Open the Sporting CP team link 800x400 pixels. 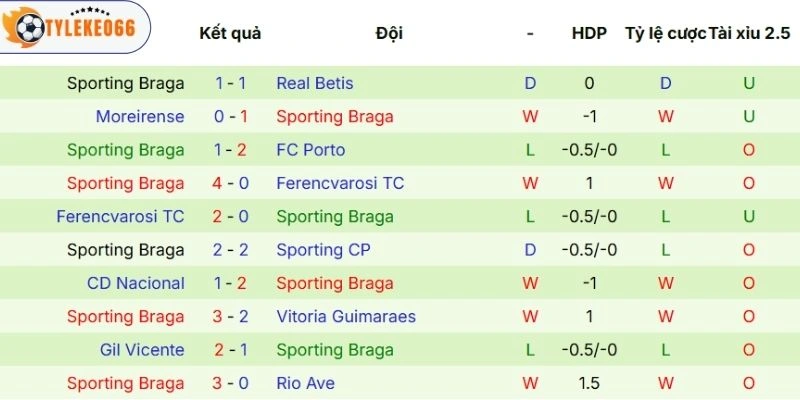click(x=322, y=250)
